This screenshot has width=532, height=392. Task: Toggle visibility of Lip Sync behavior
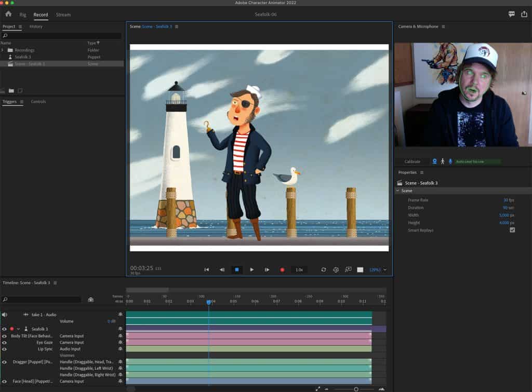[x=4, y=349]
